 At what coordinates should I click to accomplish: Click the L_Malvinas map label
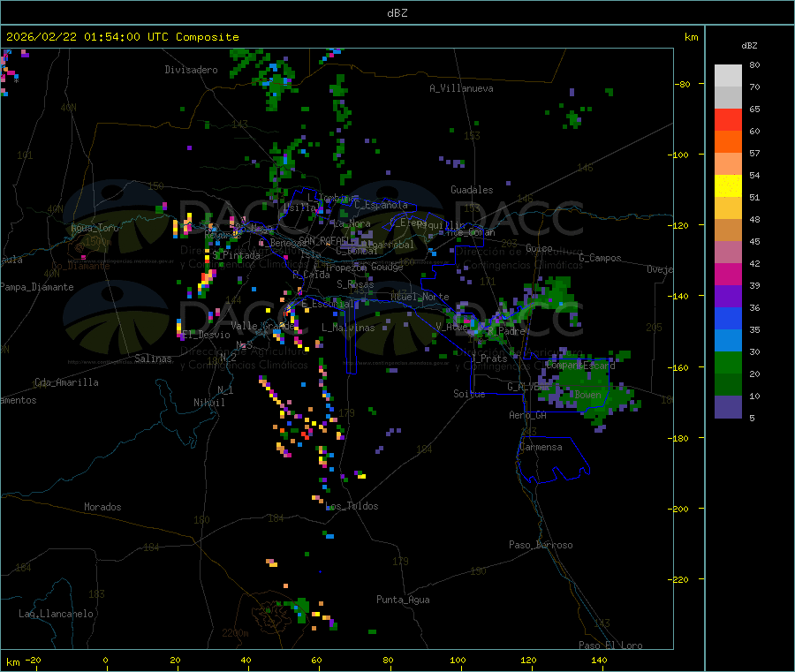pyautogui.click(x=348, y=328)
